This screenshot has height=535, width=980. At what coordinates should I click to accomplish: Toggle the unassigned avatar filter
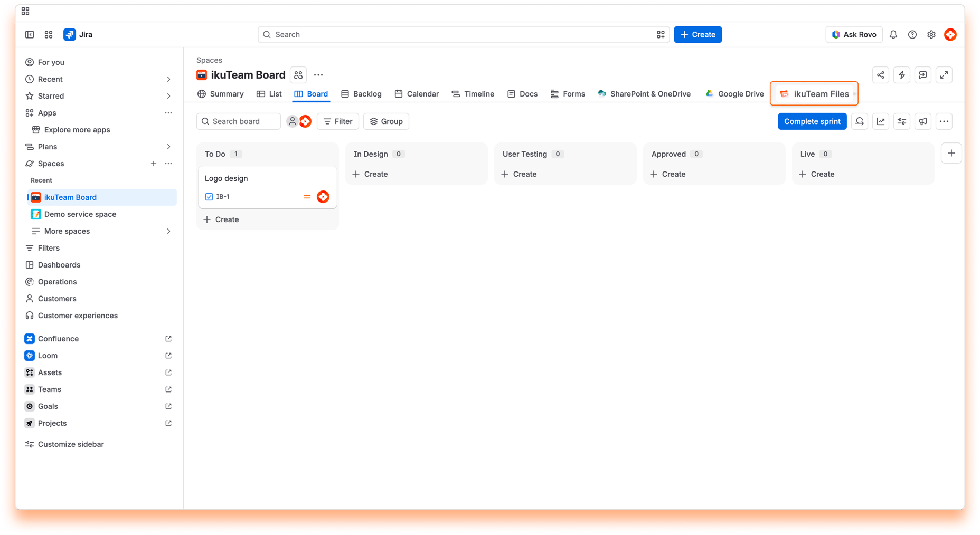pos(292,121)
